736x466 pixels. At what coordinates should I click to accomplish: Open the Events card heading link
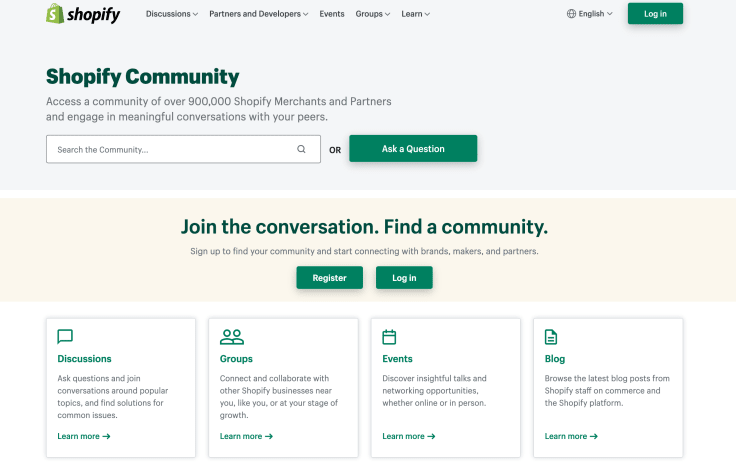(x=397, y=359)
